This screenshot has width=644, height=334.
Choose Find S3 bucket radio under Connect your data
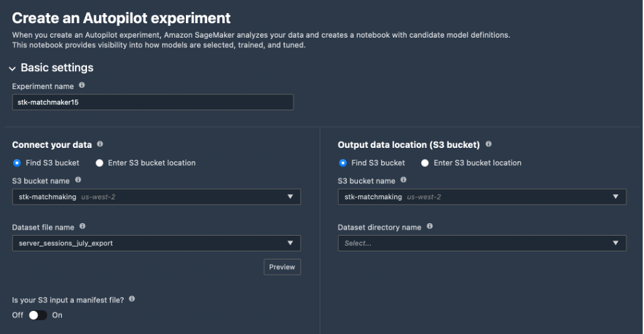click(x=17, y=163)
